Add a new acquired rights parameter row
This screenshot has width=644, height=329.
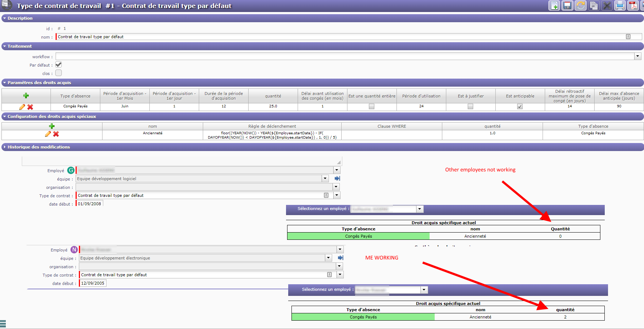click(x=26, y=96)
